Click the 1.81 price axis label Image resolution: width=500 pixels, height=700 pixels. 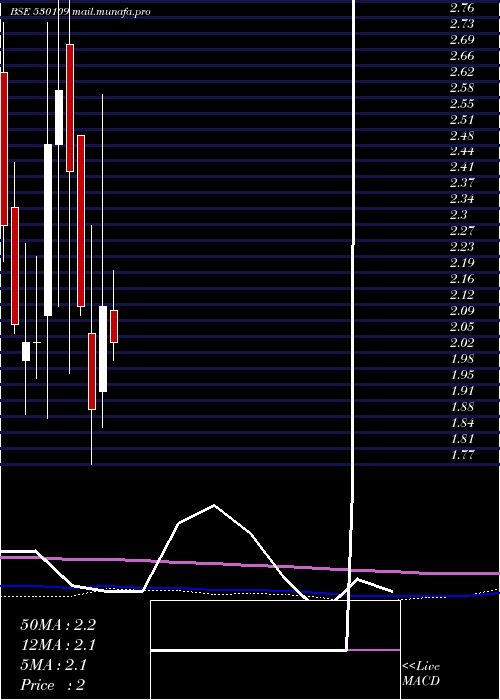point(462,438)
